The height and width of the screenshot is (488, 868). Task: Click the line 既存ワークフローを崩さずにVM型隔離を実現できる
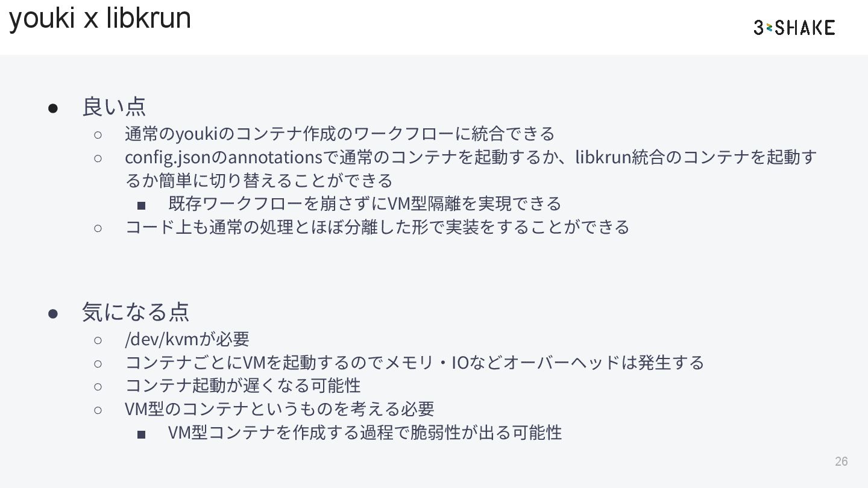coord(365,204)
